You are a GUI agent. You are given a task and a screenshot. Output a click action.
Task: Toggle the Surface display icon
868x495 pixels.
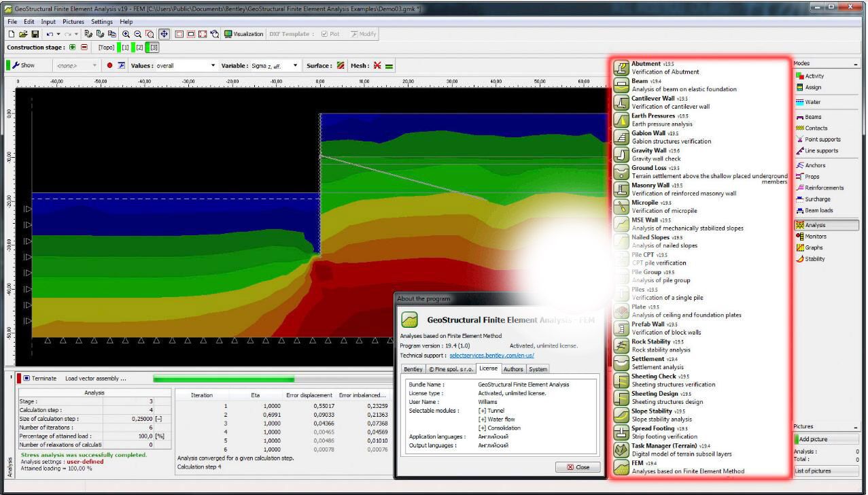click(x=340, y=66)
